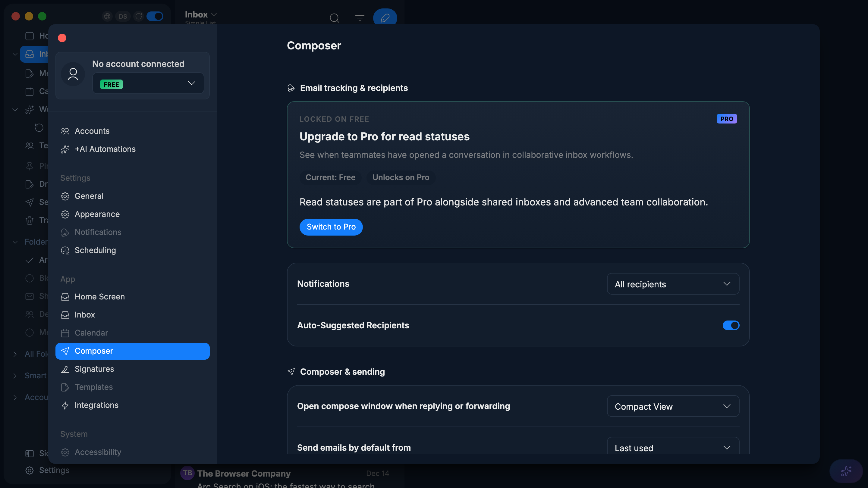This screenshot has width=868, height=488.
Task: Open Signatures settings
Action: coord(132,369)
